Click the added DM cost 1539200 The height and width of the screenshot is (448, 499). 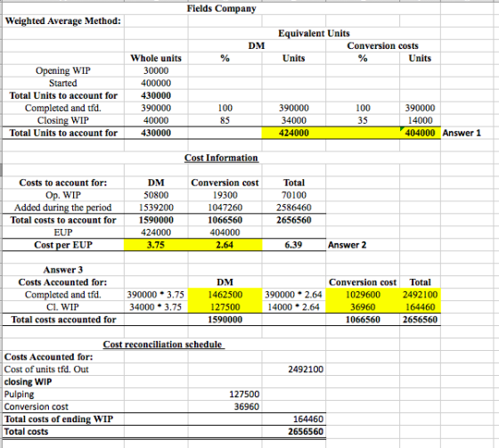point(156,208)
